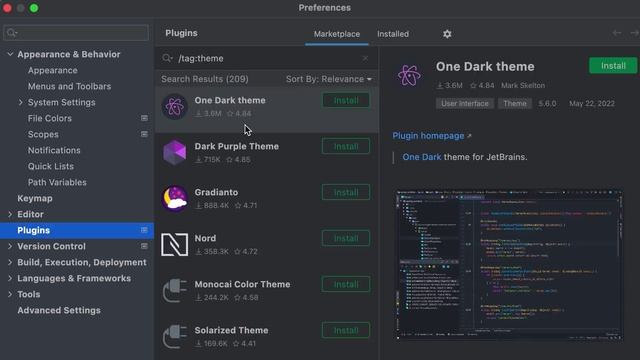Open the Notifications settings page
This screenshot has width=640, height=360.
point(54,150)
